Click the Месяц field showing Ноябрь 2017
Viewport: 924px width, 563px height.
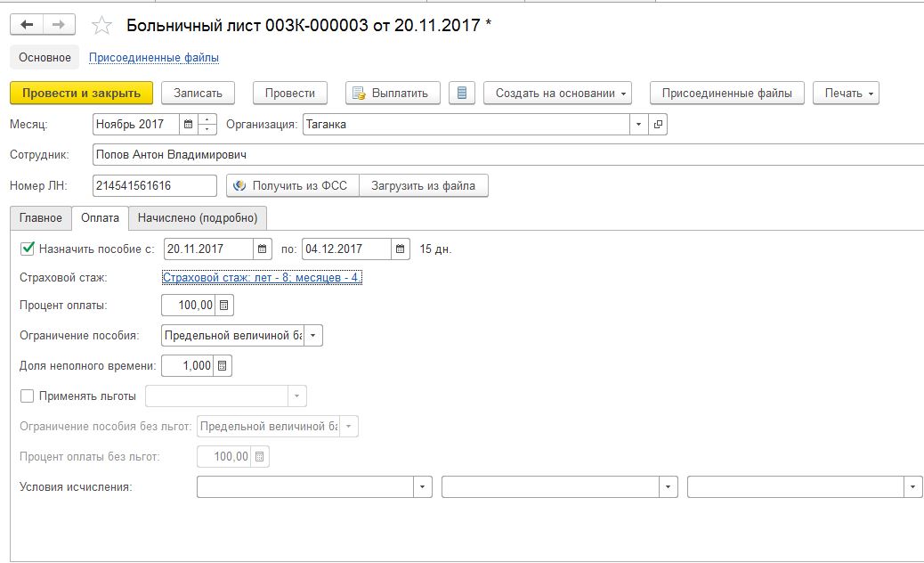pos(136,125)
